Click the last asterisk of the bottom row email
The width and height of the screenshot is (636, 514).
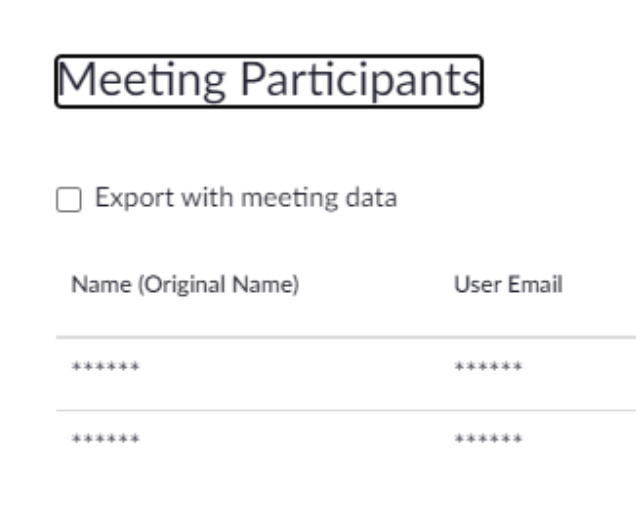(x=517, y=439)
